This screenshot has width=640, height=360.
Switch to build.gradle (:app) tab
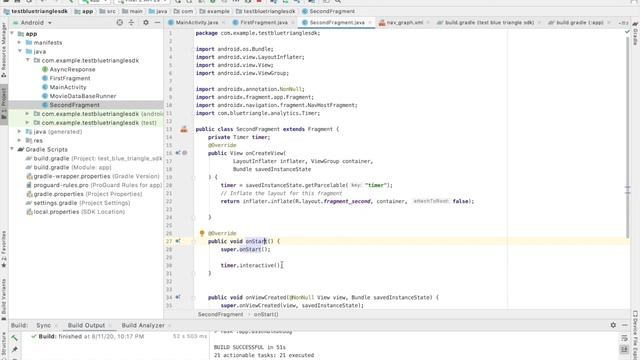click(580, 23)
